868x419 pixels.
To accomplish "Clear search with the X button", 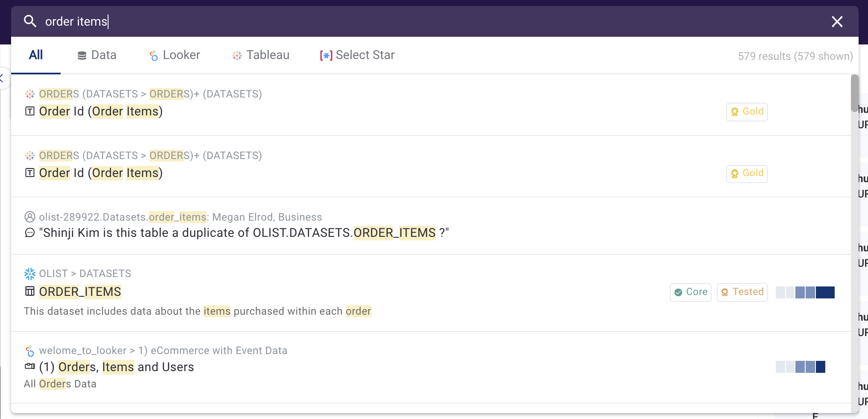I will pyautogui.click(x=837, y=21).
